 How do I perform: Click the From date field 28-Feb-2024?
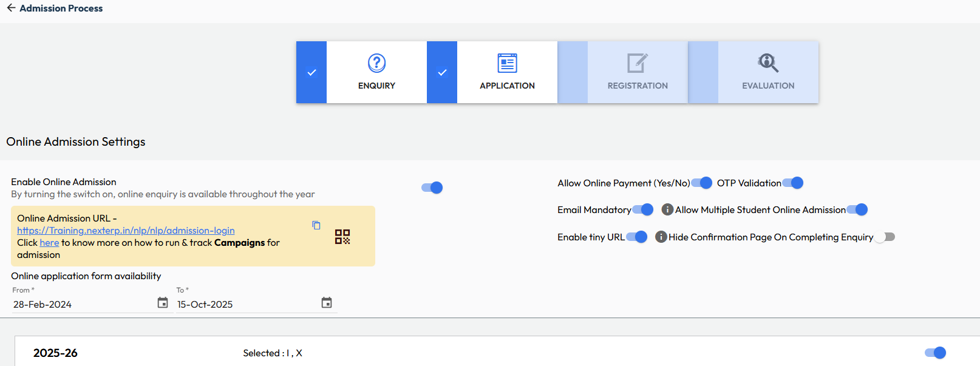point(79,304)
